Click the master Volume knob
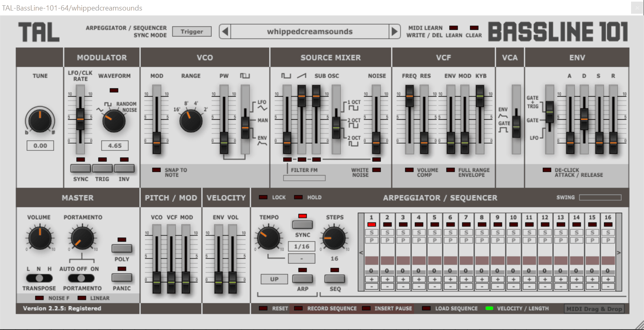Screen dimensions: 644x330 pos(40,238)
